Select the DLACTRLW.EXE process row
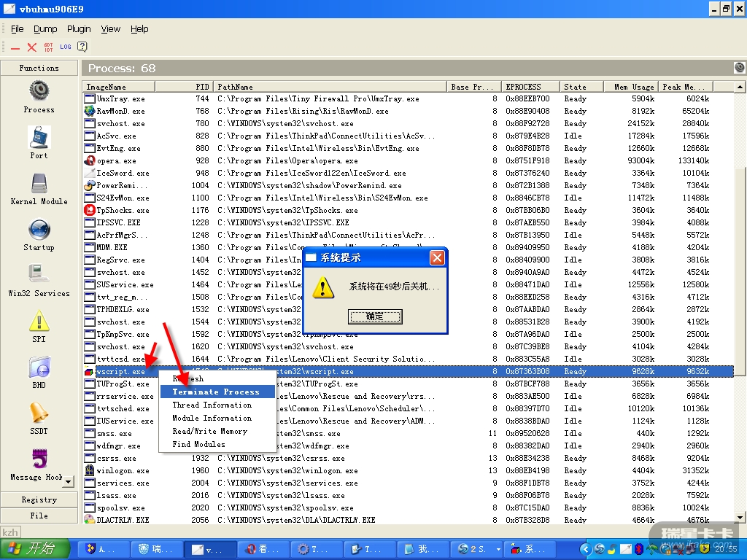Image resolution: width=747 pixels, height=560 pixels. (x=408, y=519)
